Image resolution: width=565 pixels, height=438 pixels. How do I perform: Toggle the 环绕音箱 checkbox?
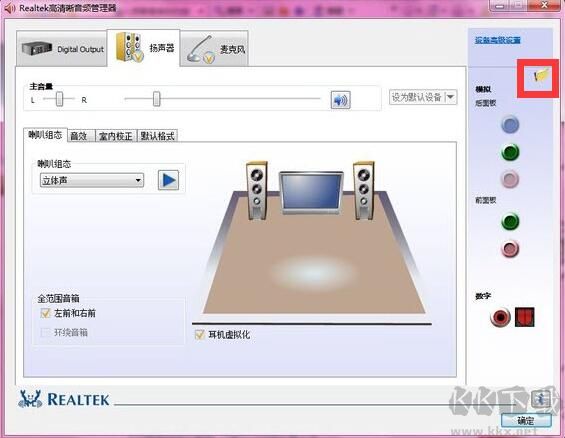pyautogui.click(x=46, y=332)
